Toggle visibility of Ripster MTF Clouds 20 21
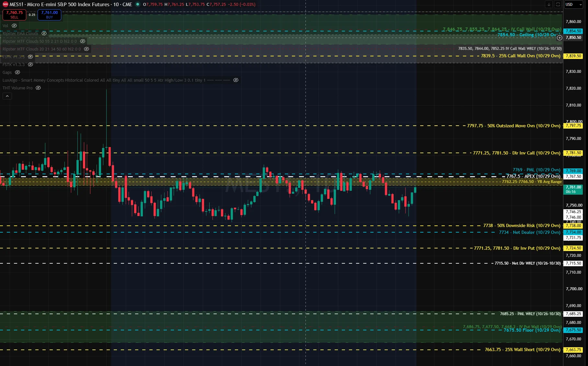 (x=86, y=49)
